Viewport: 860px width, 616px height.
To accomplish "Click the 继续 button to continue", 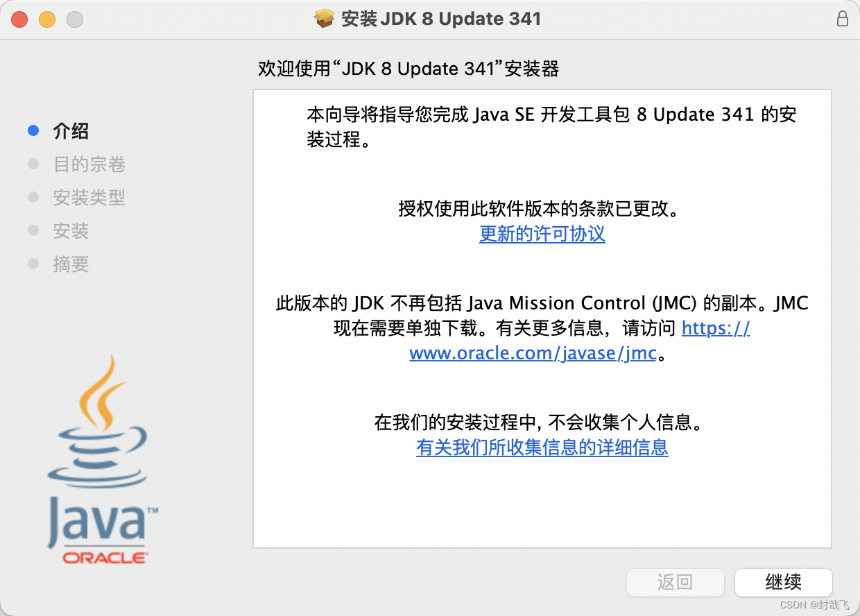I will (783, 582).
